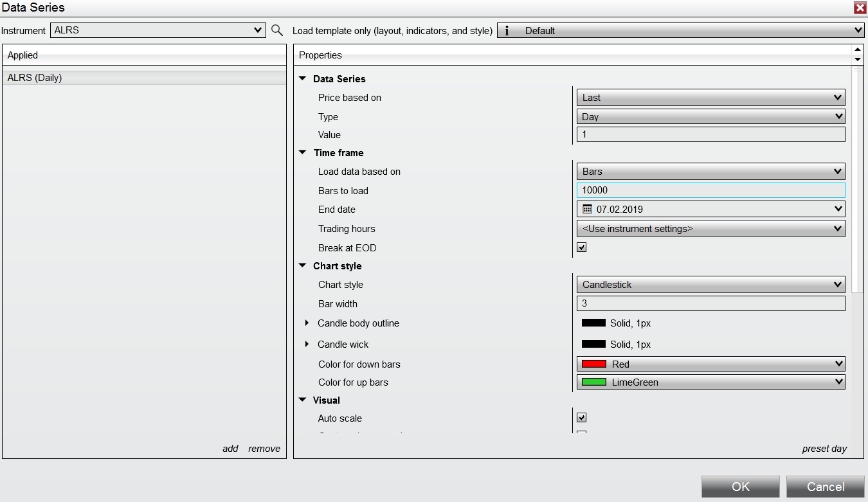Open the End date calendar icon
The height and width of the screenshot is (502, 868).
click(587, 209)
